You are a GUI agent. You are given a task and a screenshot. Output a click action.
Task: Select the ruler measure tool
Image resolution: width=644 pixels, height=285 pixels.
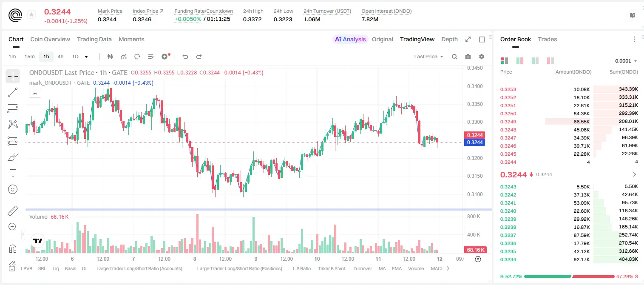pos(13,211)
